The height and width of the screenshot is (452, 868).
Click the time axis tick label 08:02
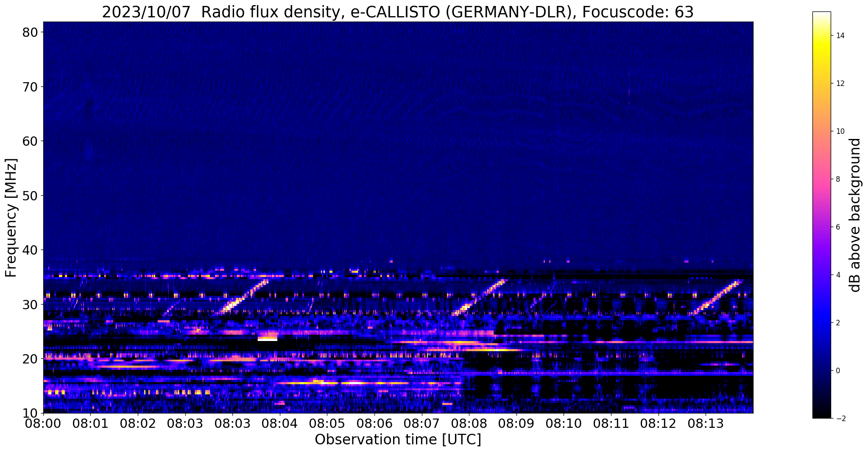[138, 423]
